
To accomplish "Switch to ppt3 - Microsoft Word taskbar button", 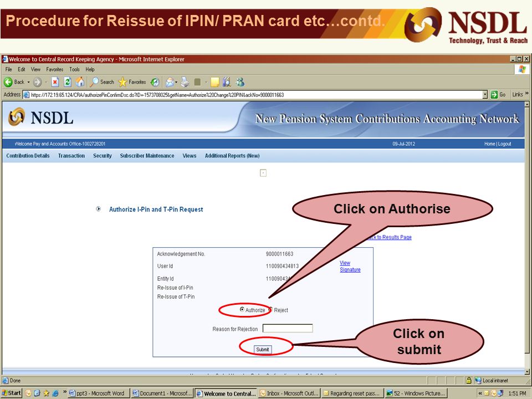I will coord(98,393).
